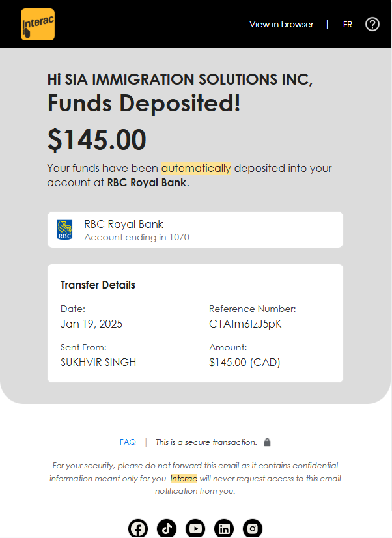Open the YouTube social icon
392x538 pixels.
[x=195, y=528]
